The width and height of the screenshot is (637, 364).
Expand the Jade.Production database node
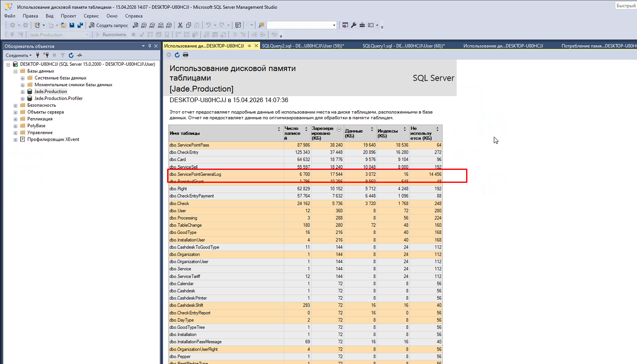click(x=23, y=92)
